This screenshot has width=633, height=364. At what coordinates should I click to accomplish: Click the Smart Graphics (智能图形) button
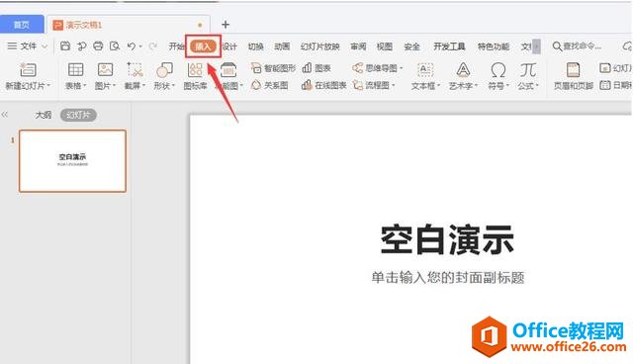[x=273, y=68]
